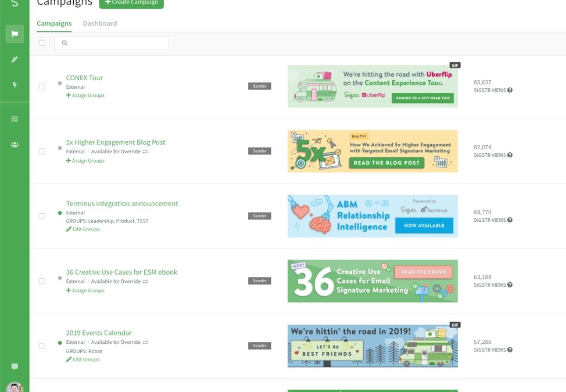Open the lightning bolt icon in sidebar
The image size is (566, 392).
pyautogui.click(x=15, y=85)
